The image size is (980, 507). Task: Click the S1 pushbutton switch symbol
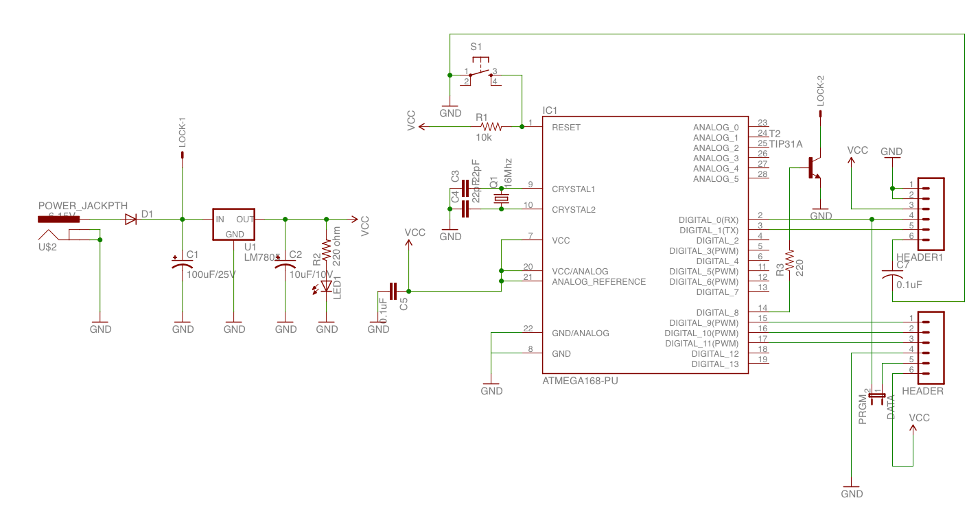(480, 72)
